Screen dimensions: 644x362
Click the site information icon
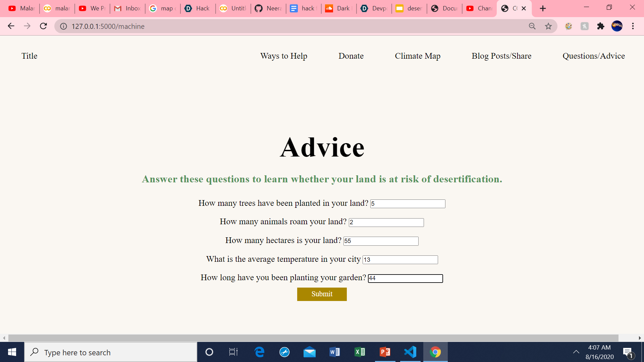[63, 26]
